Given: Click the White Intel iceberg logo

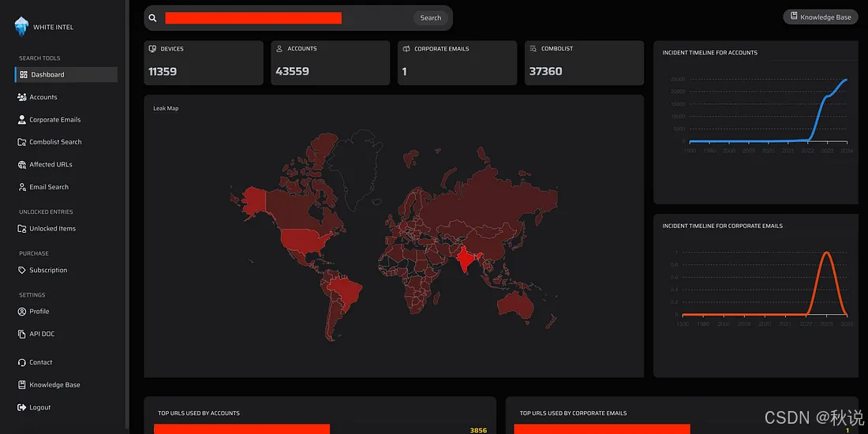Looking at the screenshot, I should tap(21, 27).
